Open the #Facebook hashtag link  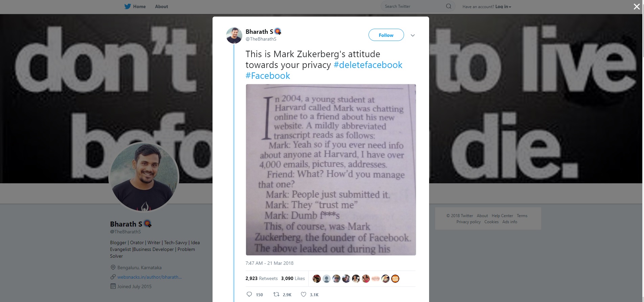point(268,76)
